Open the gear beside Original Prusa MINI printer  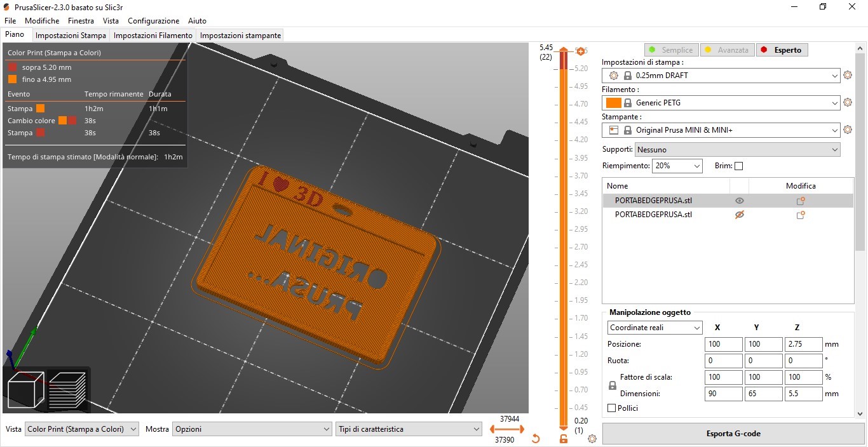[847, 130]
